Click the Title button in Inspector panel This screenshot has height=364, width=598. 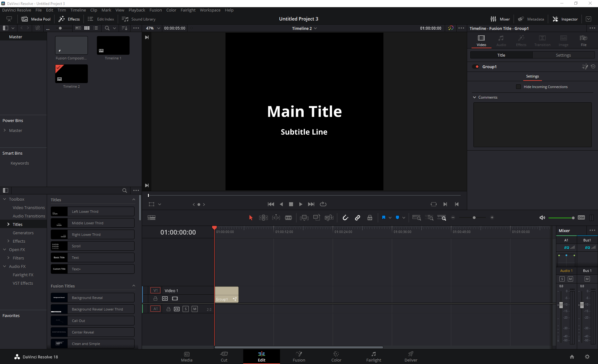(x=501, y=55)
